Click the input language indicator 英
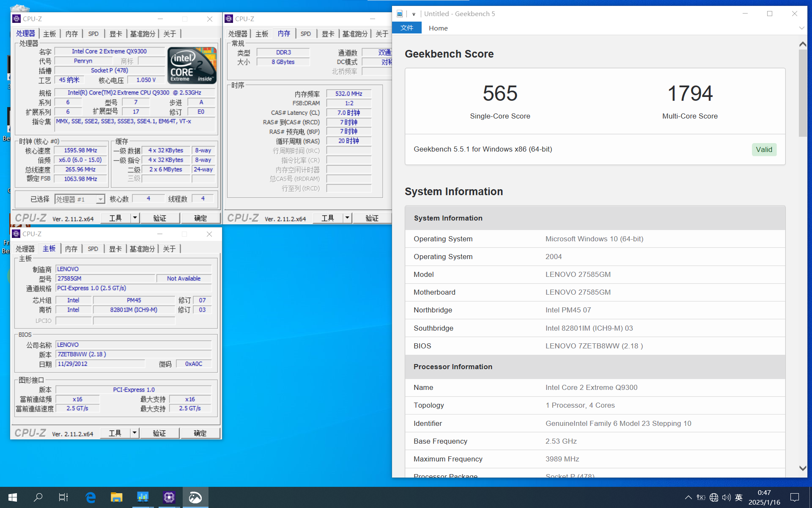The width and height of the screenshot is (812, 508). click(739, 497)
